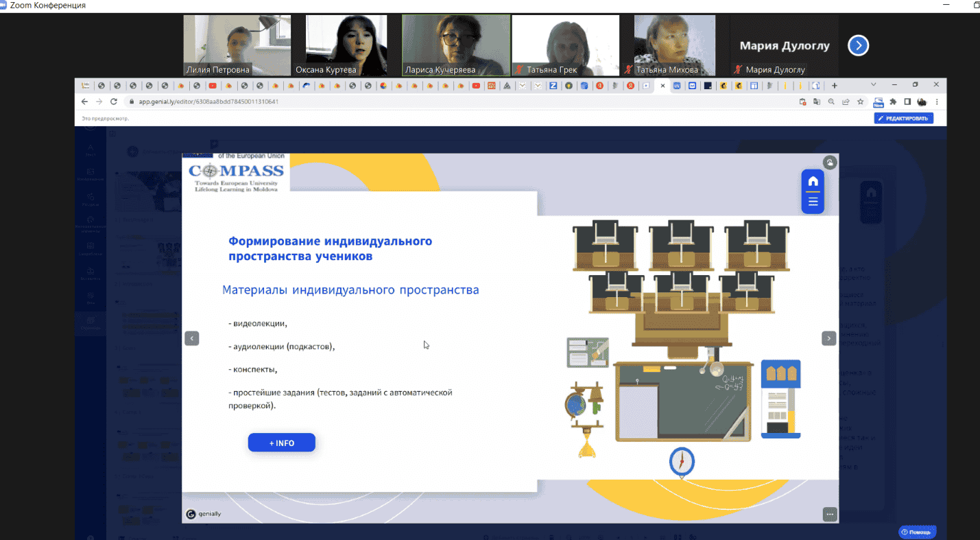Open the tab search dropdown chevron
This screenshot has width=980, height=540.
(874, 85)
